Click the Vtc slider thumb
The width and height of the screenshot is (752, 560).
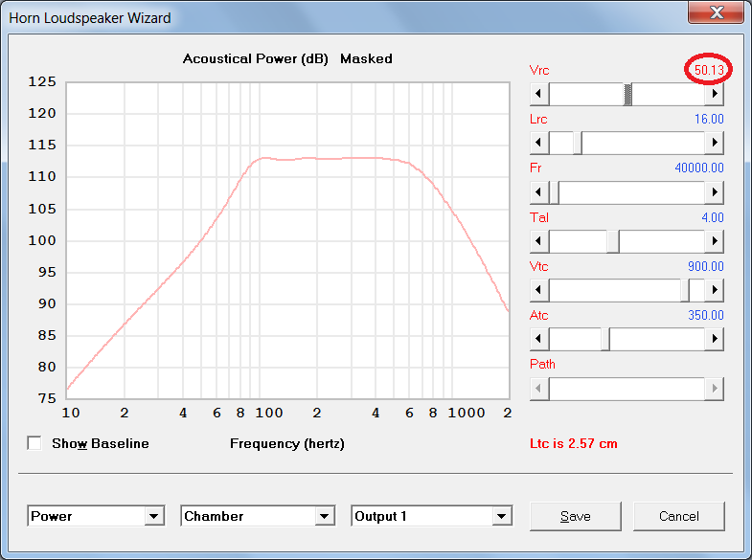[x=685, y=290]
